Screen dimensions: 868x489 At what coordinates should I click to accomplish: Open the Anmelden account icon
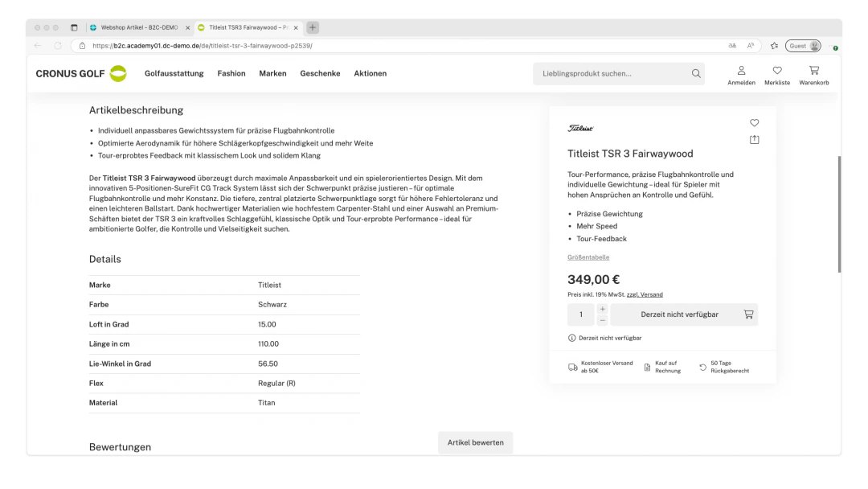tap(741, 76)
